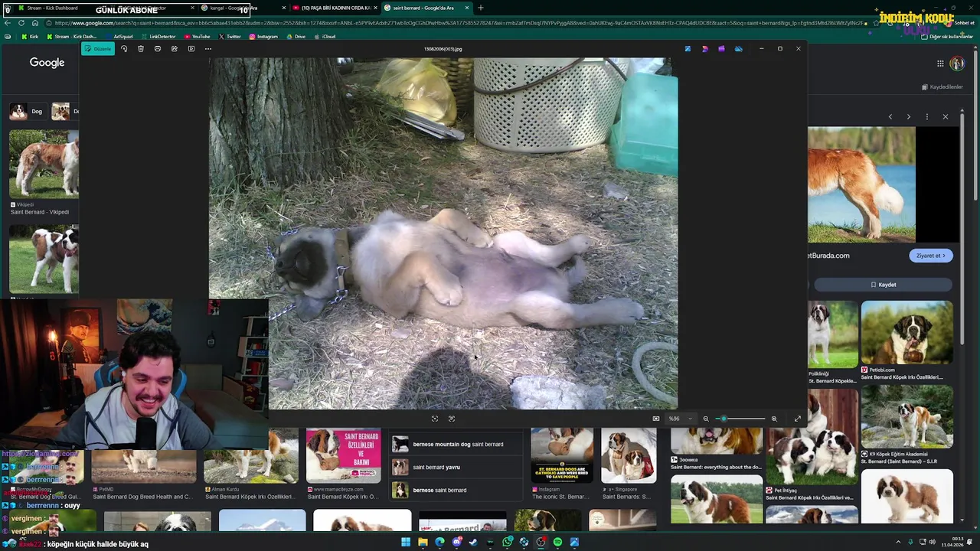This screenshot has width=980, height=551.
Task: Go to previous image in Google preview panel
Action: coord(890,117)
